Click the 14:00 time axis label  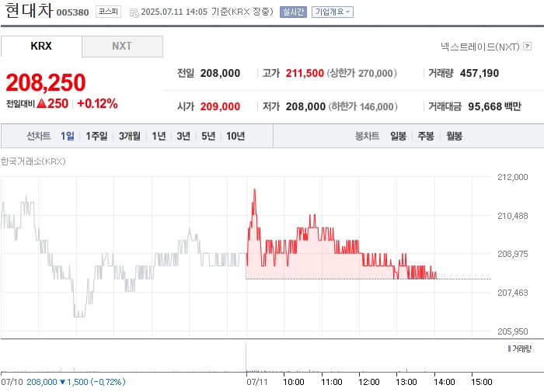click(444, 382)
